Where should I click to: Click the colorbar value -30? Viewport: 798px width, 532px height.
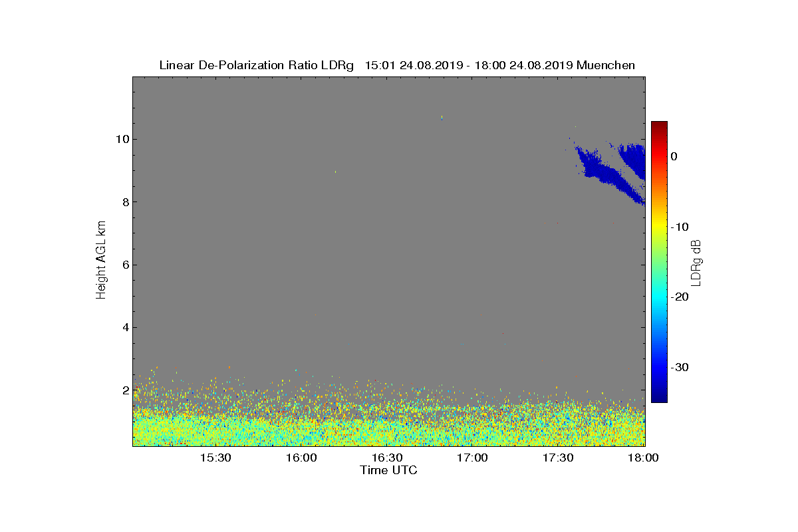680,367
